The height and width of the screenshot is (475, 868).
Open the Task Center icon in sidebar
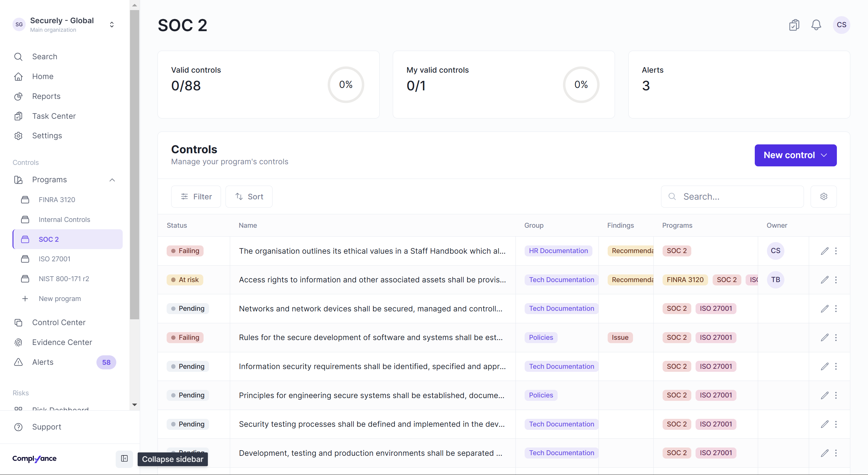19,116
